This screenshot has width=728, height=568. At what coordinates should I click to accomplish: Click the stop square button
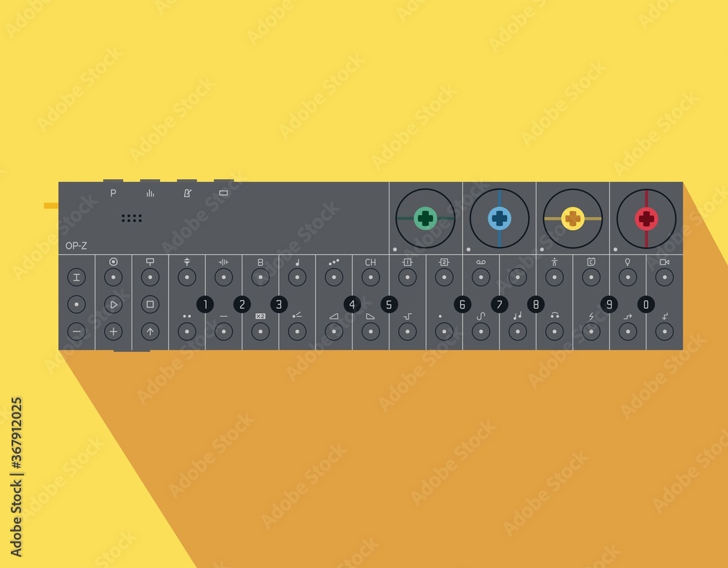tap(150, 304)
